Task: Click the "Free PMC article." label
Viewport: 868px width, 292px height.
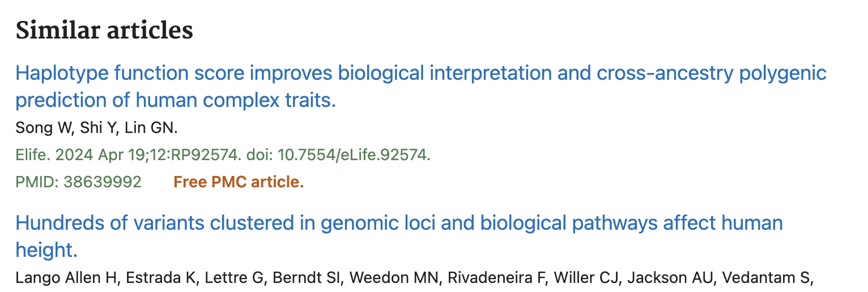Action: click(x=239, y=182)
